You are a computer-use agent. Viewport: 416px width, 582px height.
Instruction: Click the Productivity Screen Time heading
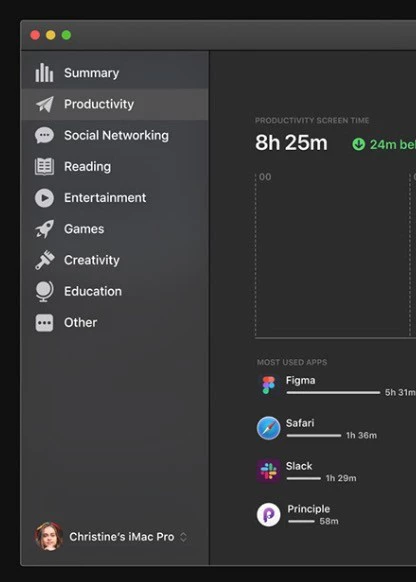click(312, 120)
